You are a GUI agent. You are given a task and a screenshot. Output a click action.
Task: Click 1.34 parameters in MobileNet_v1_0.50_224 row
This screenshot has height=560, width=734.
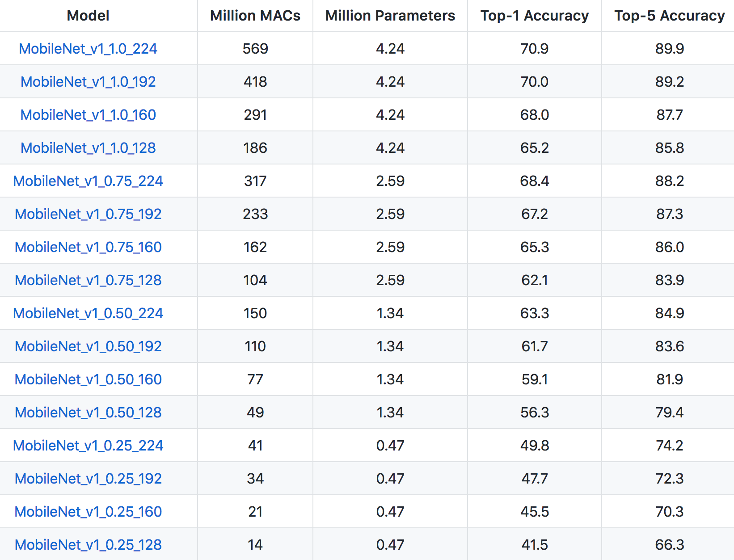tap(390, 313)
